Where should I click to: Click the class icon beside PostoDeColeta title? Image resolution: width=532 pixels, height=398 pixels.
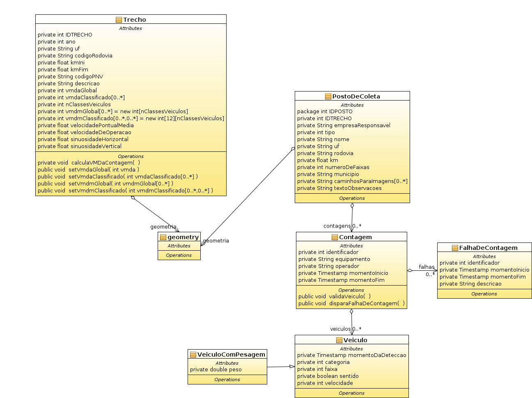(x=328, y=96)
